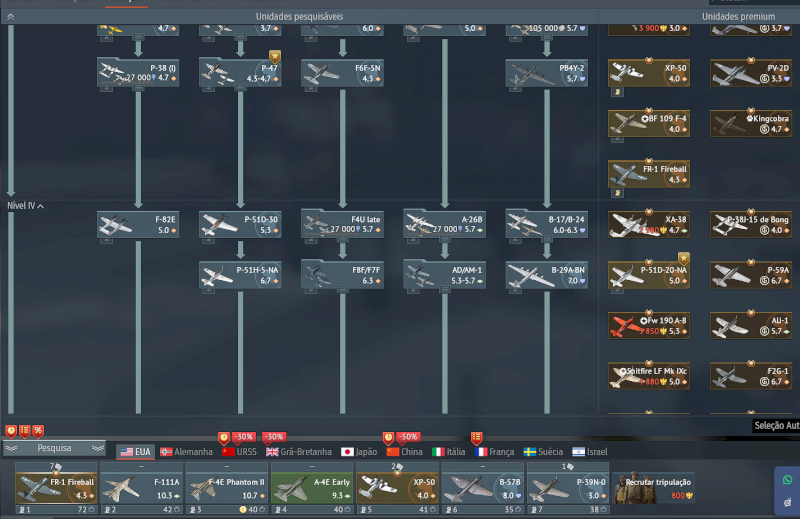
Task: Click the -50% discount badge above China
Action: [x=407, y=437]
